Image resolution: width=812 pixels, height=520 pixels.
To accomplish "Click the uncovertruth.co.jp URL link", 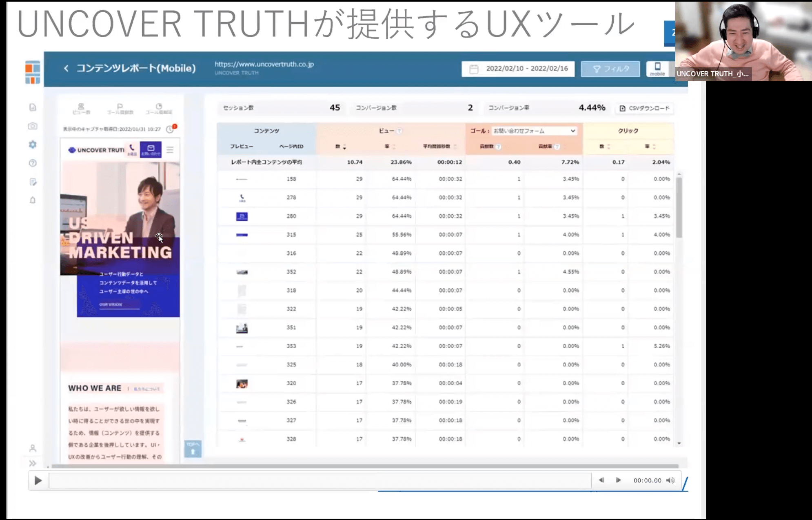I will click(264, 64).
